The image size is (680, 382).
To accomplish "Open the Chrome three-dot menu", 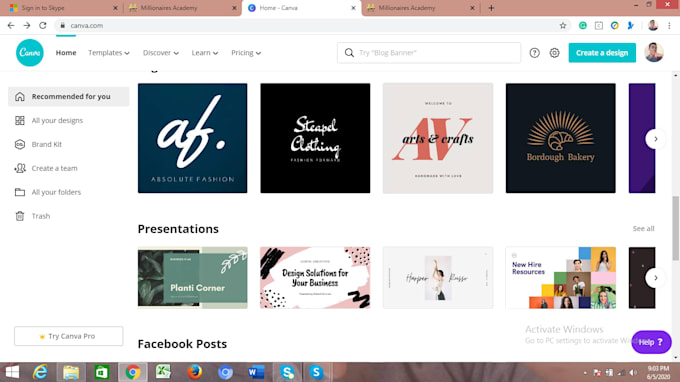I will pos(670,26).
